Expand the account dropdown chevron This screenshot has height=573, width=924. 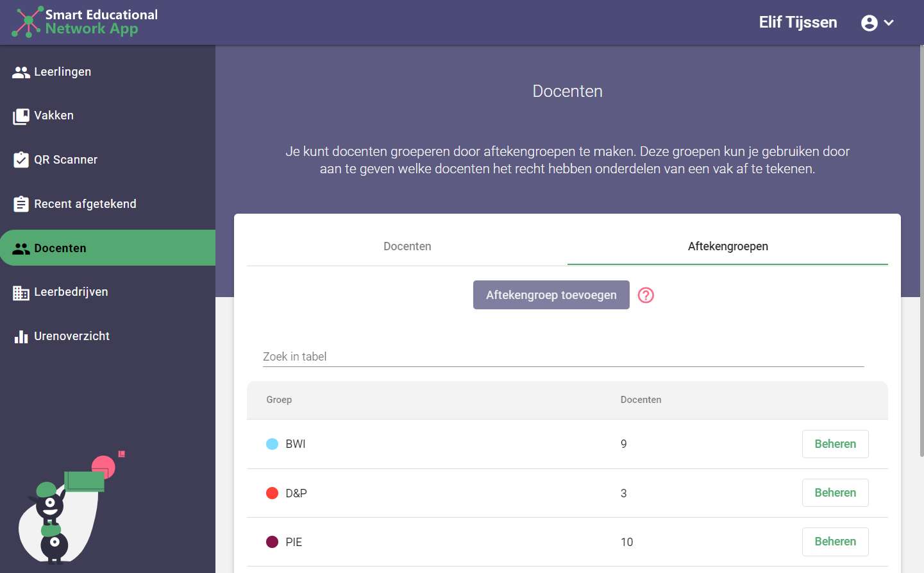(889, 23)
